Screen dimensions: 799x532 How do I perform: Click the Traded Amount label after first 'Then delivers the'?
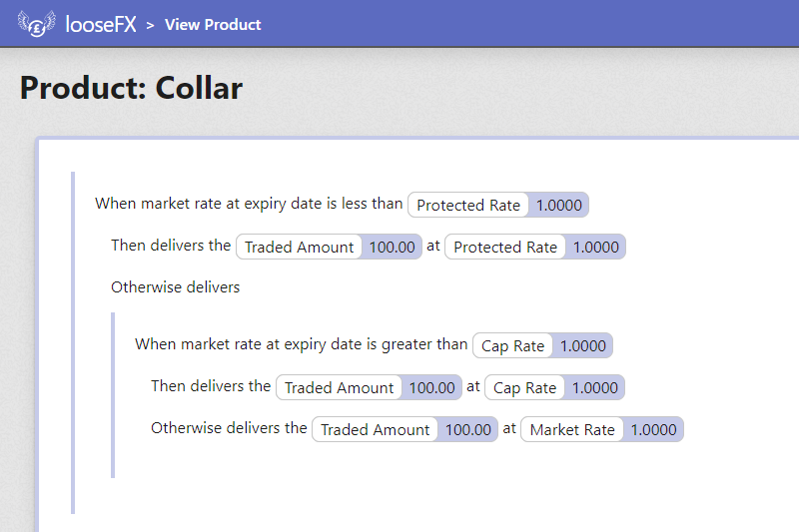[x=299, y=247]
